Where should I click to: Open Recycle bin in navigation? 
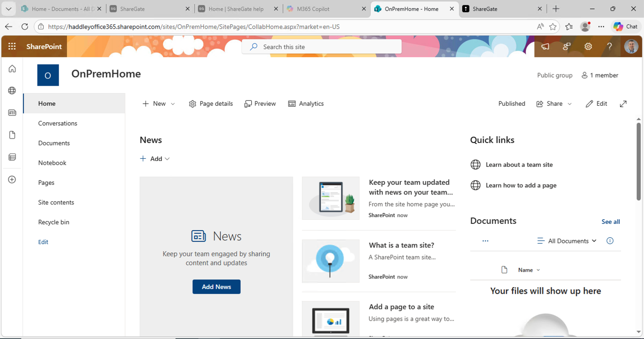(x=54, y=222)
